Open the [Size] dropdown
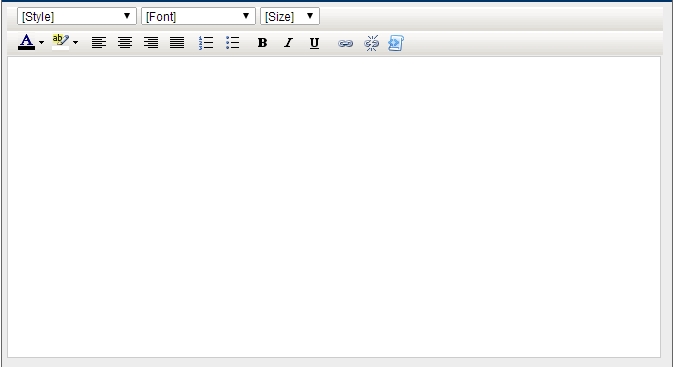The image size is (676, 367). click(x=290, y=16)
